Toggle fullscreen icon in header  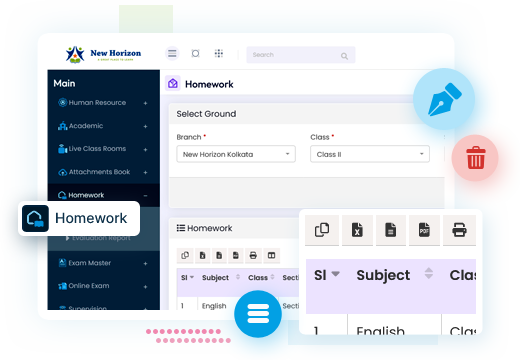(195, 53)
